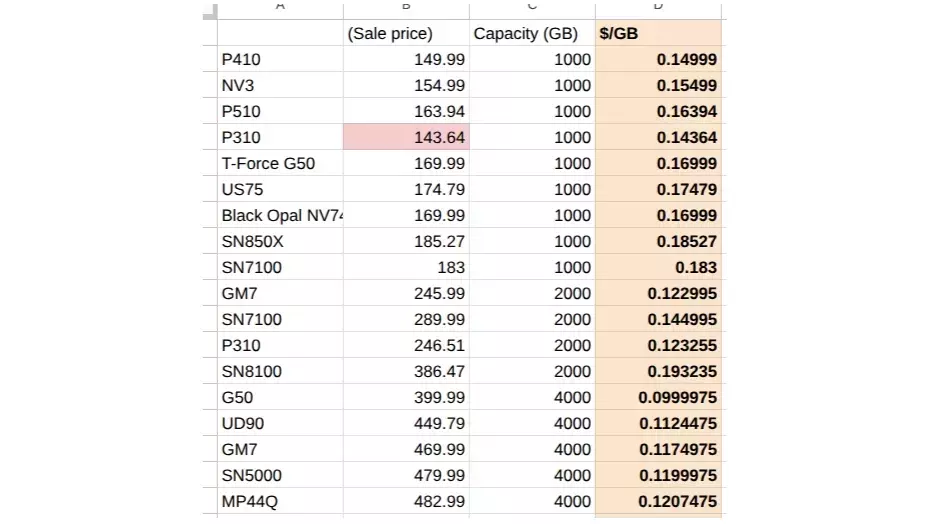This screenshot has width=931, height=524.
Task: Click the 0.183 cost cell
Action: [x=658, y=267]
